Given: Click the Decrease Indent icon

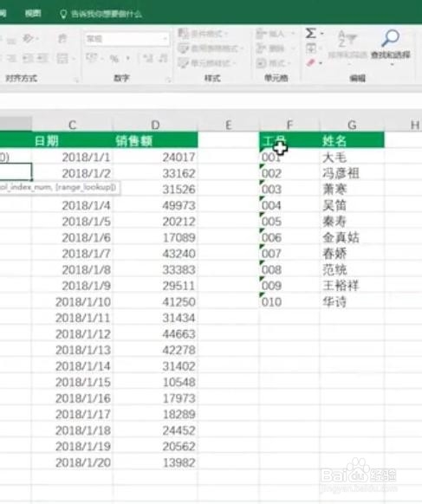Looking at the screenshot, I should click(x=28, y=59).
